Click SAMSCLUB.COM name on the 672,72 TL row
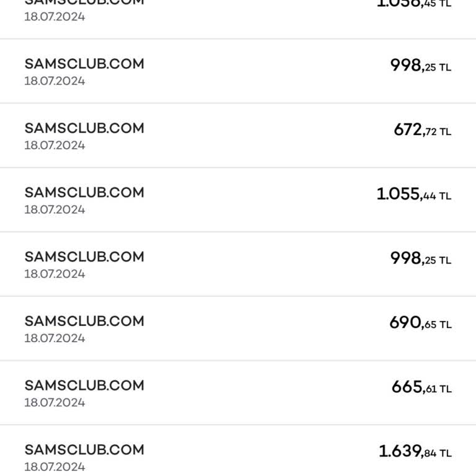The height and width of the screenshot is (476, 476). point(84,128)
